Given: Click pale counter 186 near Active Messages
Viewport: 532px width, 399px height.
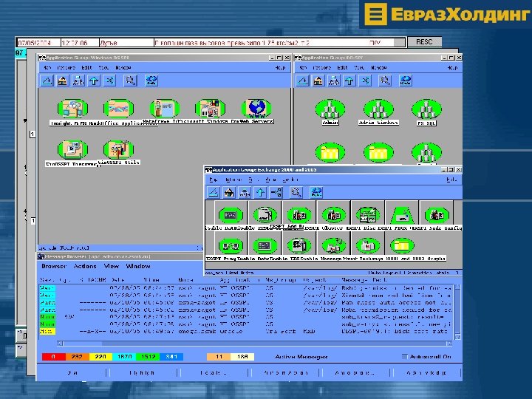Looking at the screenshot, I should (242, 357).
